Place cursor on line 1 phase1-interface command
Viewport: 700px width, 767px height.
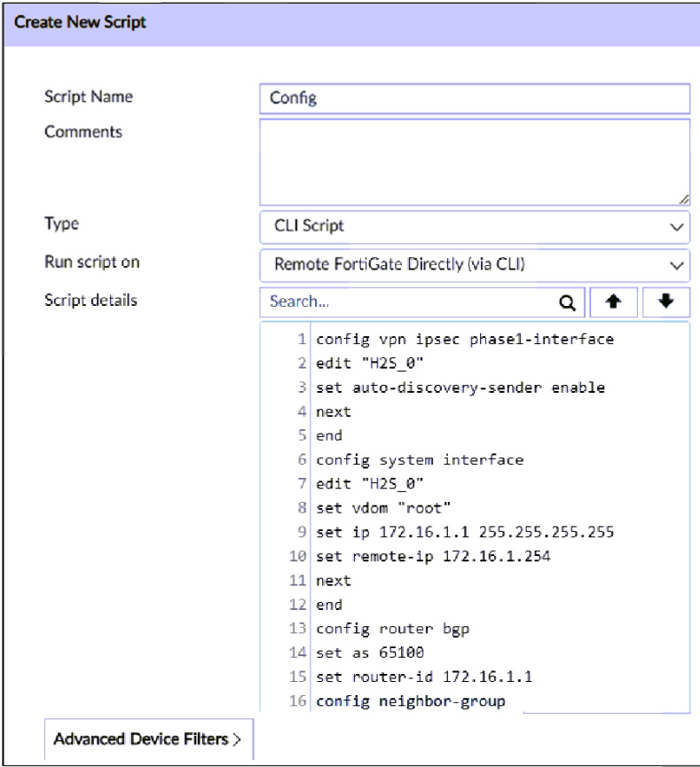point(465,340)
